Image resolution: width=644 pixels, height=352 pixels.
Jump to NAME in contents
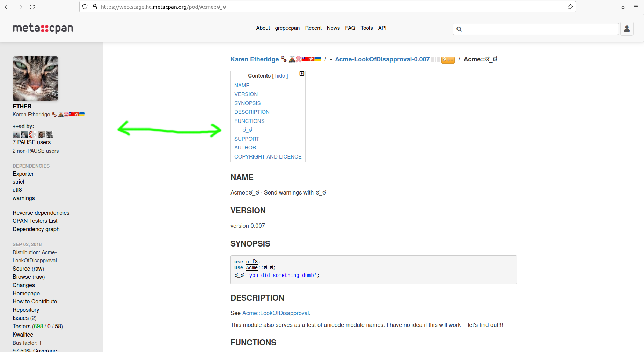click(242, 86)
